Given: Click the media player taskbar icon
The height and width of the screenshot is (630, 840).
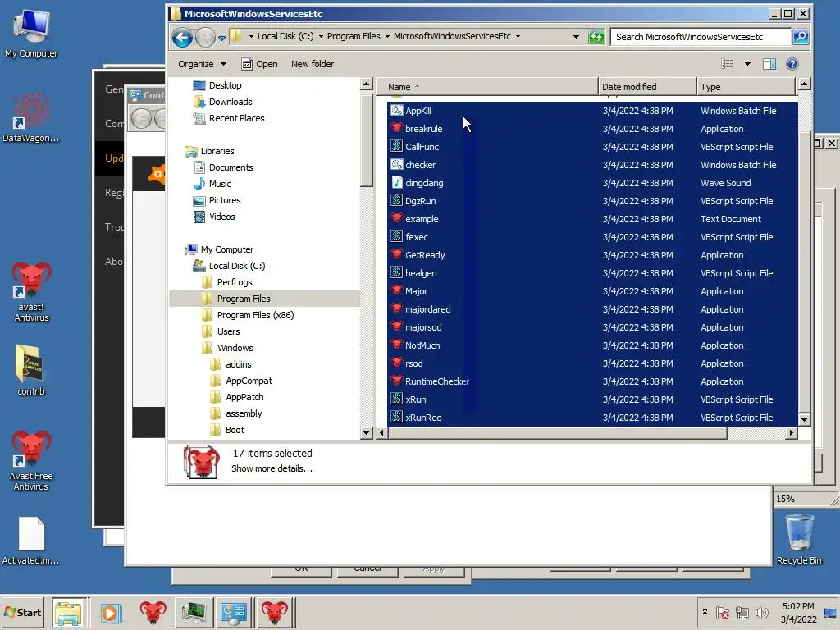Looking at the screenshot, I should (x=111, y=612).
